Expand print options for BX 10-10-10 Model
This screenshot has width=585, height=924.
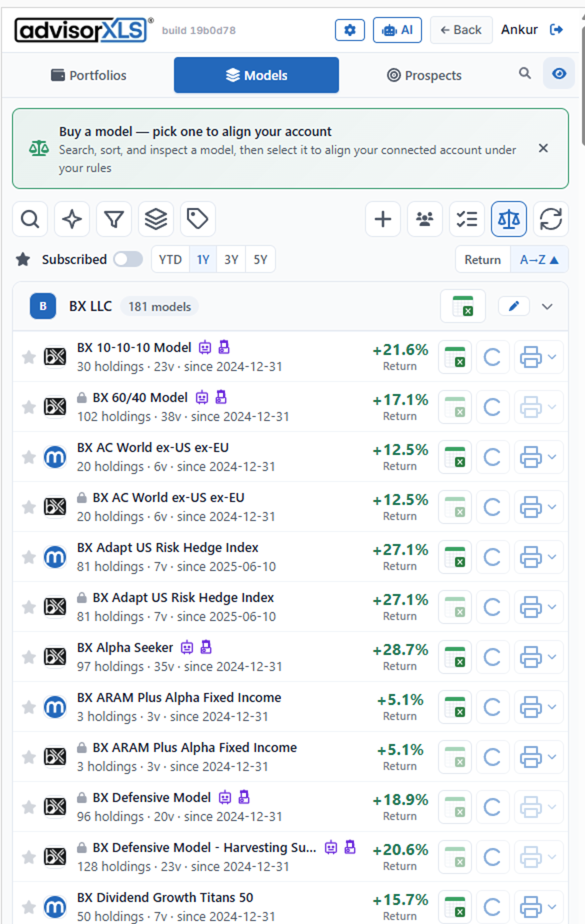(x=552, y=357)
